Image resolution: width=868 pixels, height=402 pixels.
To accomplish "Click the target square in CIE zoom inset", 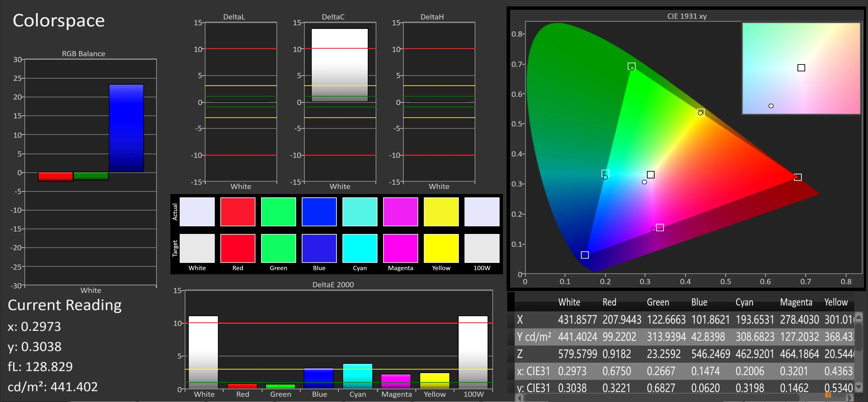I will point(801,68).
